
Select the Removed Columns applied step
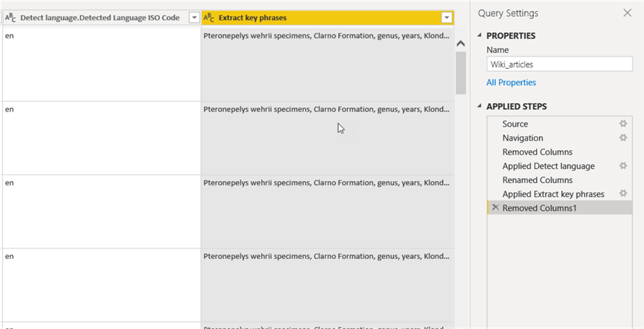coord(560,152)
